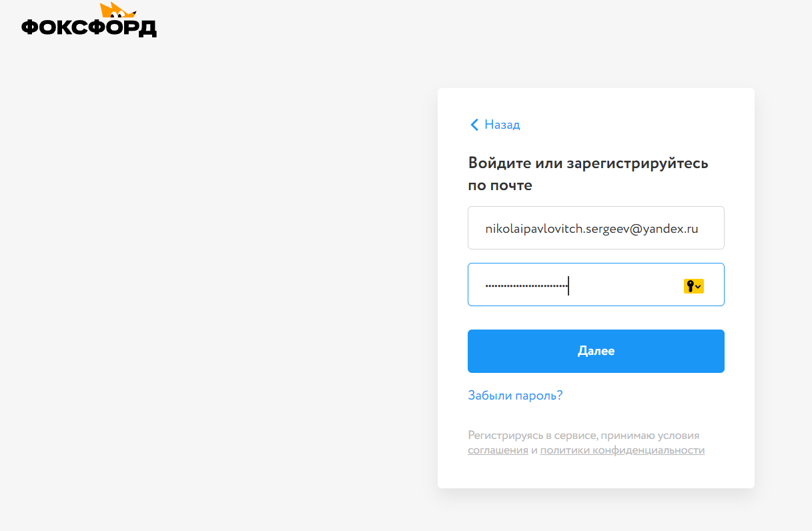812x531 pixels.
Task: Click the Регистрируясь в сервисе disclaimer text
Action: [x=532, y=436]
